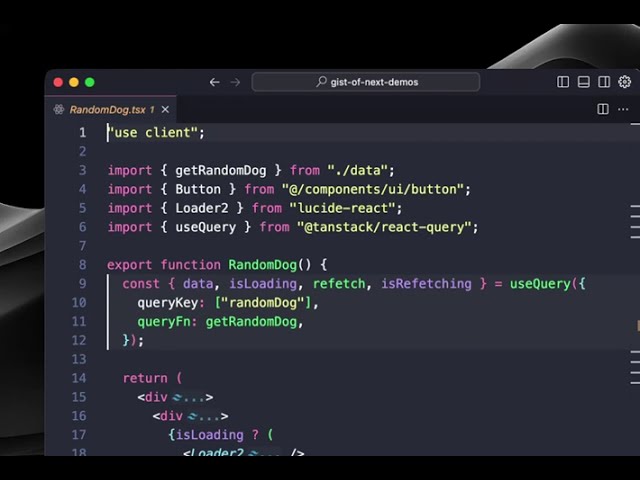
Task: Click the red close window button
Action: coord(58,82)
